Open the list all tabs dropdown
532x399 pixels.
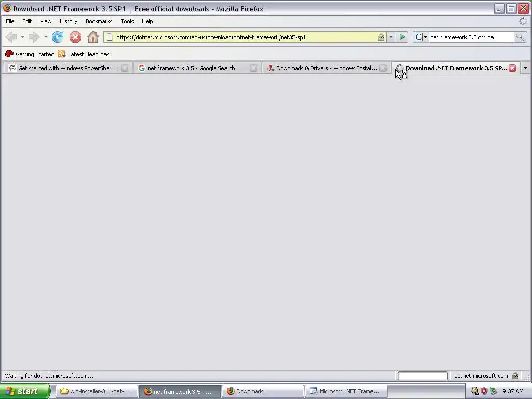click(x=525, y=68)
